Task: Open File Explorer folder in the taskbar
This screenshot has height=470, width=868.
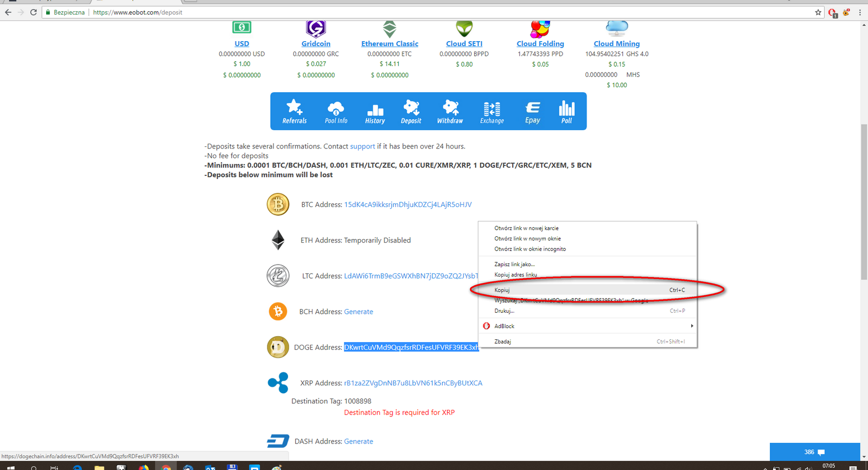Action: click(x=99, y=467)
